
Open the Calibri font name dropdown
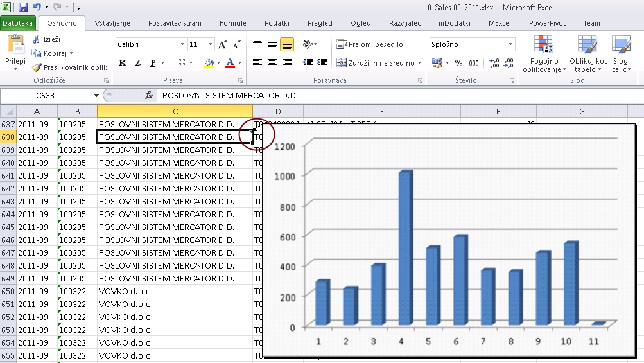pos(182,45)
